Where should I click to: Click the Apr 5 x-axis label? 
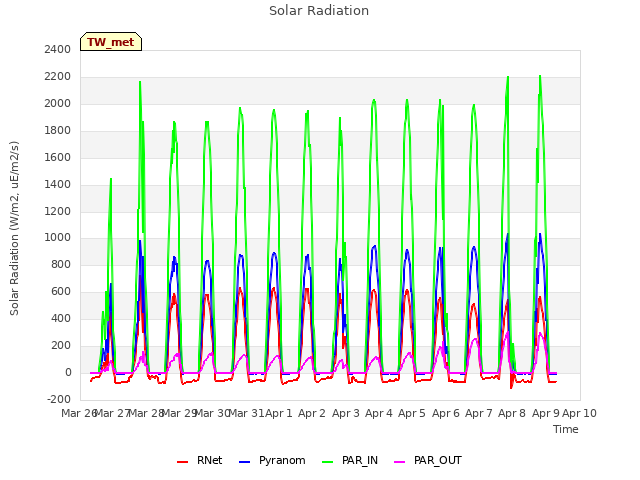412,413
